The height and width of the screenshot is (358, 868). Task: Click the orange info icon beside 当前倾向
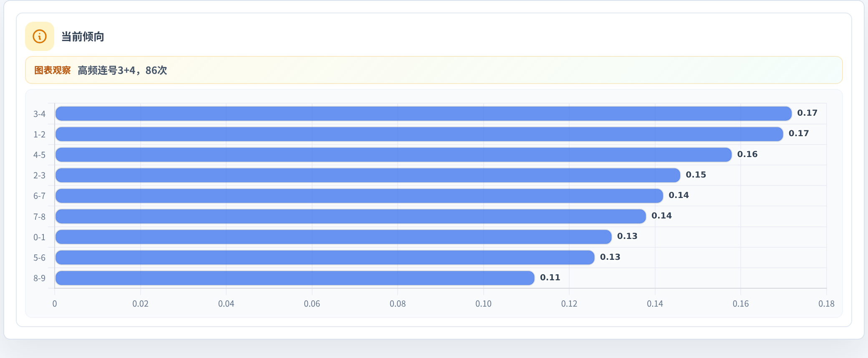tap(40, 36)
